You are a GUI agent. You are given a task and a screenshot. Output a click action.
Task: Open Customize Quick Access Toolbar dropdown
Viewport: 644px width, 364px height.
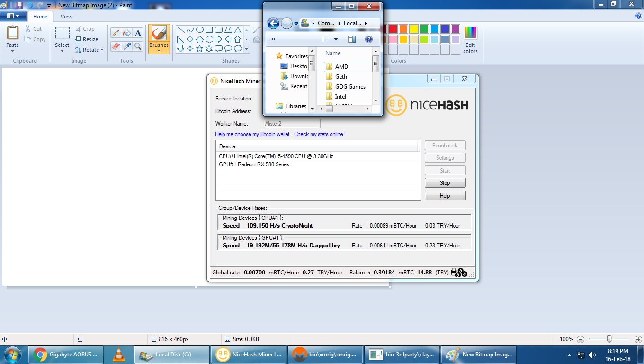pyautogui.click(x=49, y=5)
